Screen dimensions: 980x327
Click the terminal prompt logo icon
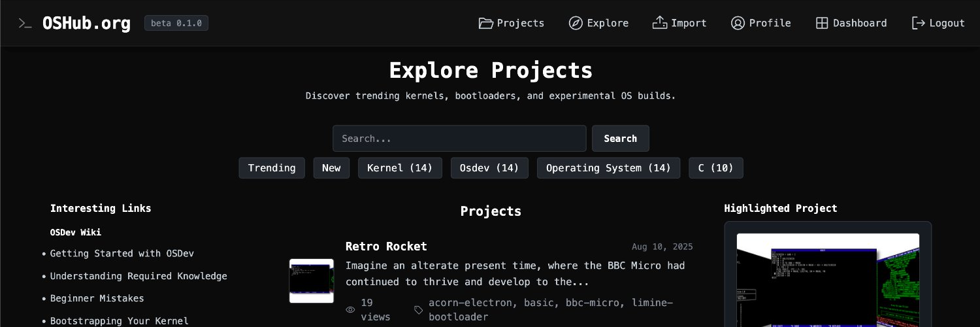pyautogui.click(x=25, y=24)
